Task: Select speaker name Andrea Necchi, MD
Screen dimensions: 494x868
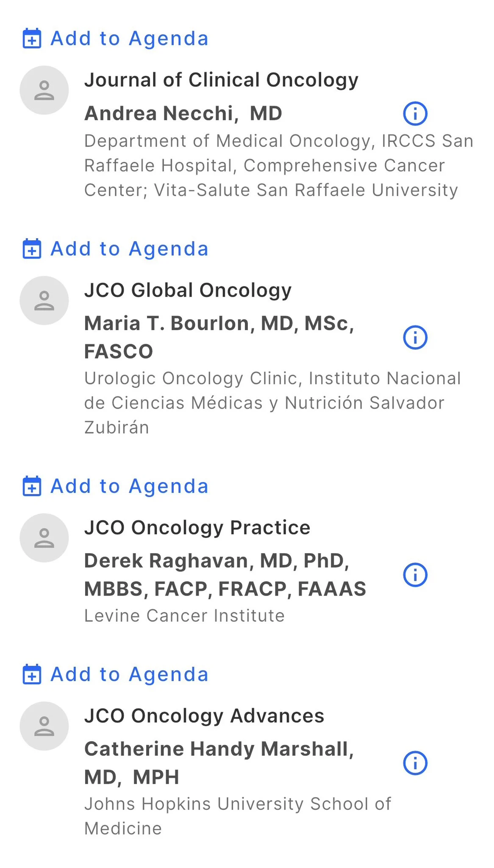Action: [183, 114]
